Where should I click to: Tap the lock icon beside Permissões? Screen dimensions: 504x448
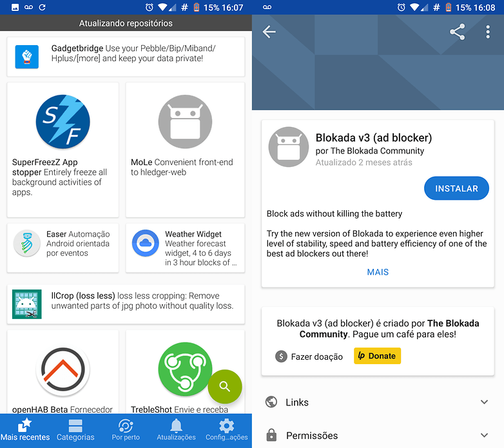[x=271, y=435]
